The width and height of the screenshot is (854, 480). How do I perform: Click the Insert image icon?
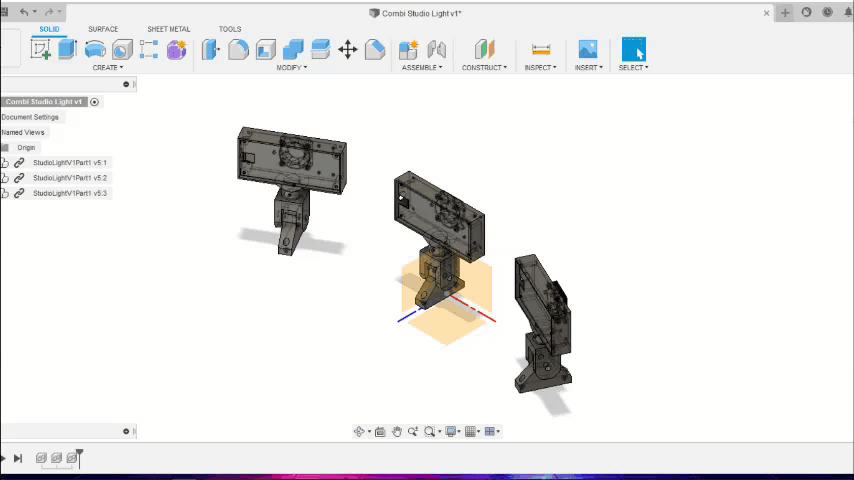(588, 50)
